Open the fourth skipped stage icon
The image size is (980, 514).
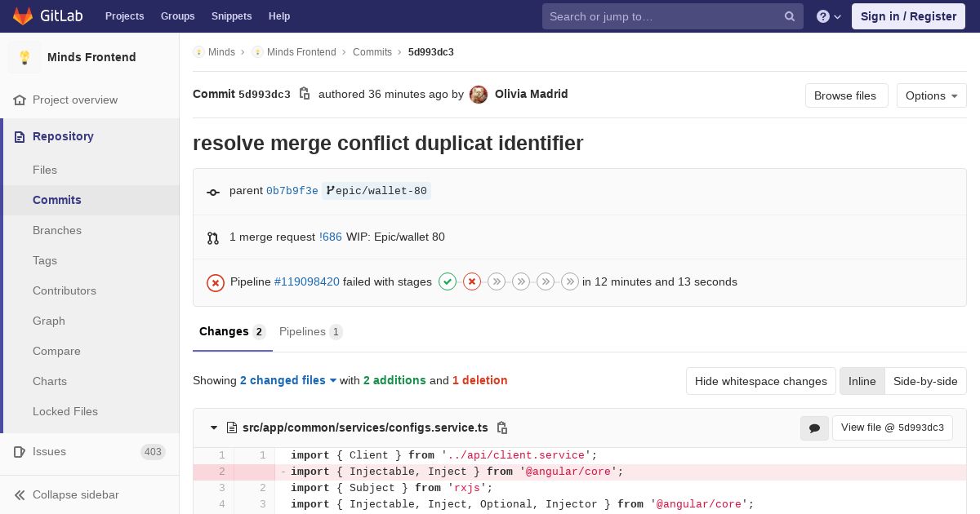(521, 281)
